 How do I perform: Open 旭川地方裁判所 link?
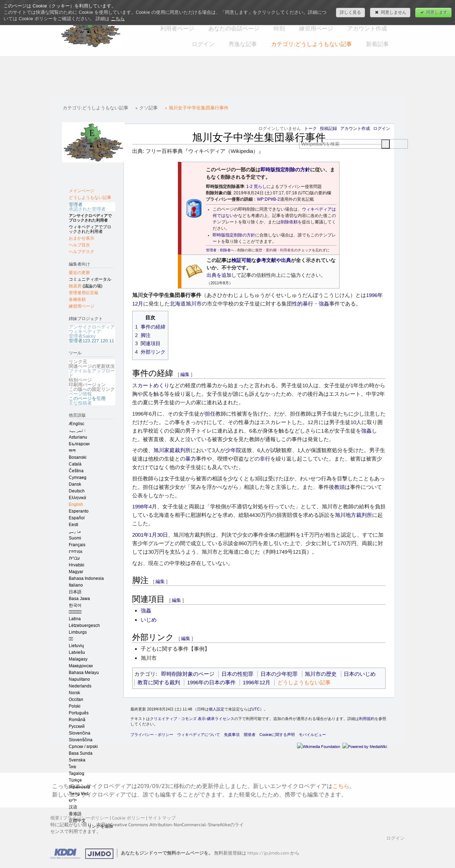(354, 515)
